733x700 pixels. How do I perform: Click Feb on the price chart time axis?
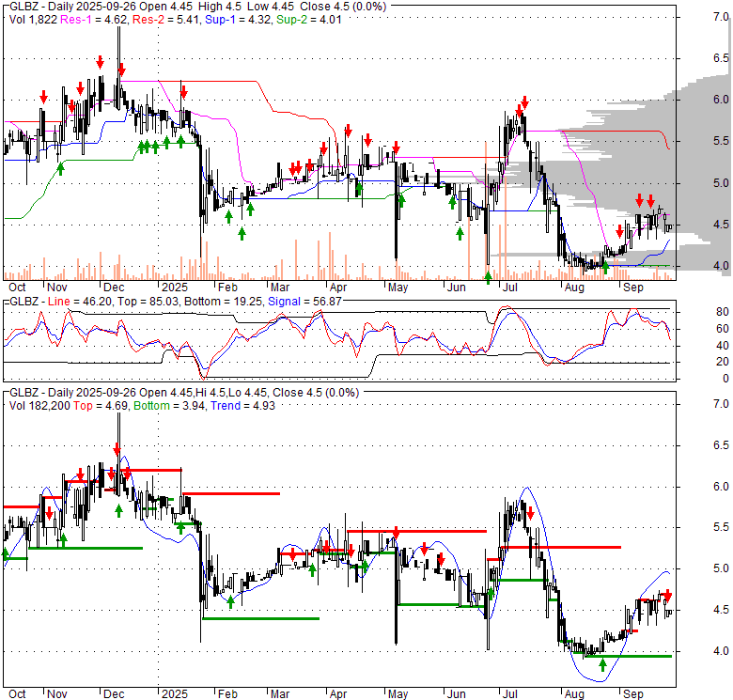click(227, 288)
